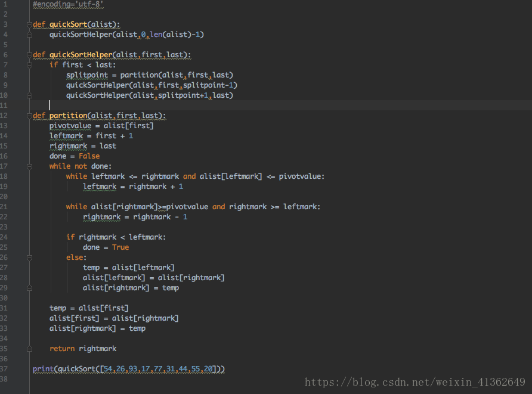This screenshot has height=394, width=532.
Task: Click 'alist[leftmark] = alist[rightmark]' statement
Action: 154,278
